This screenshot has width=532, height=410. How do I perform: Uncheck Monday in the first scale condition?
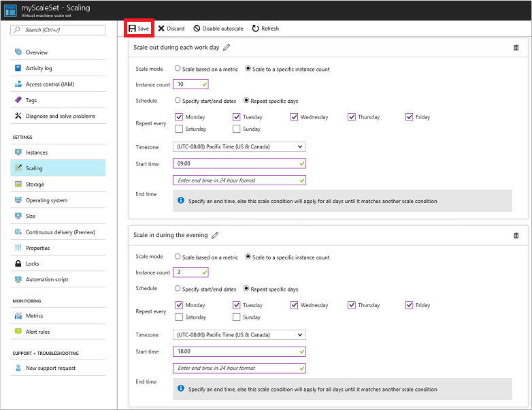click(x=179, y=117)
